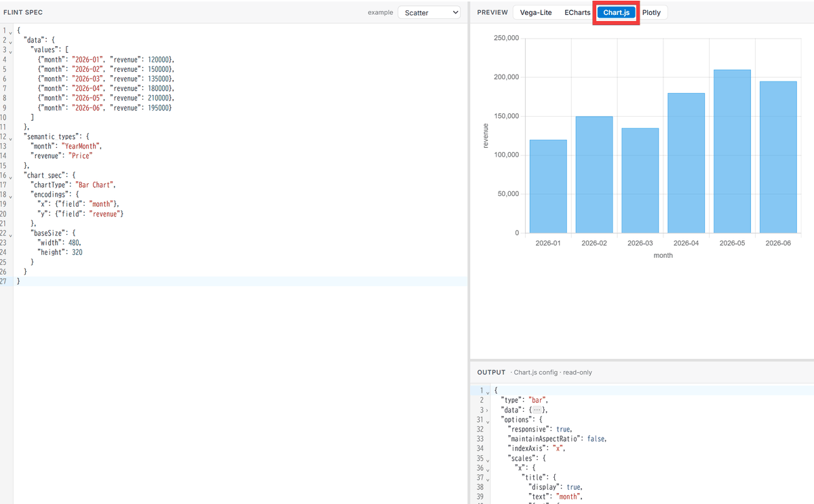Click the "YearMonth" value in the spec
Image resolution: width=814 pixels, height=504 pixels.
click(x=81, y=146)
